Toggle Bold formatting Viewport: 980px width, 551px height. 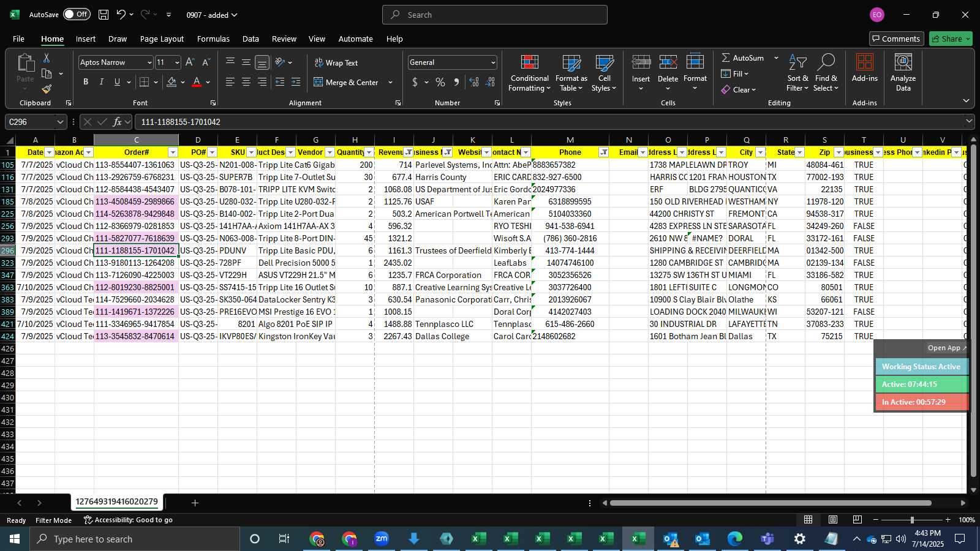86,82
